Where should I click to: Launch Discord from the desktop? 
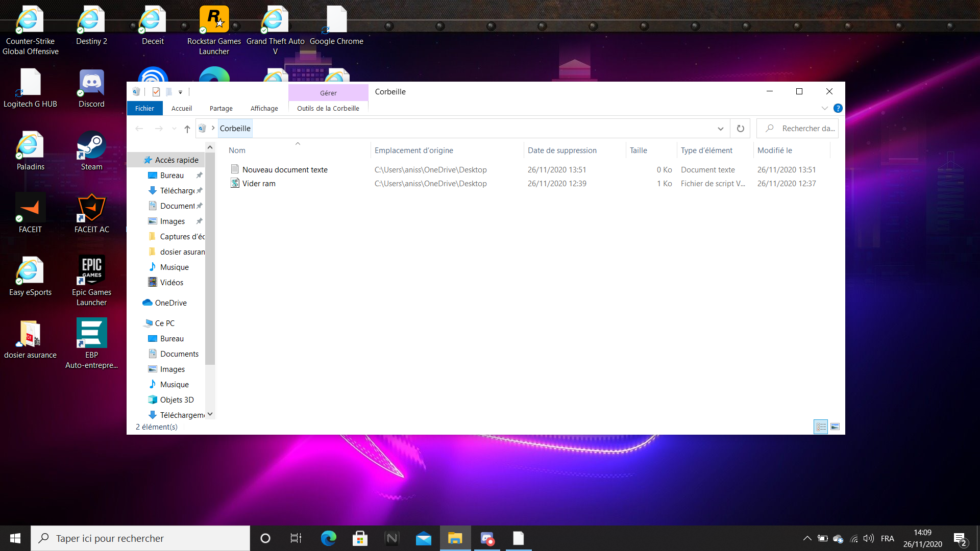click(x=91, y=88)
